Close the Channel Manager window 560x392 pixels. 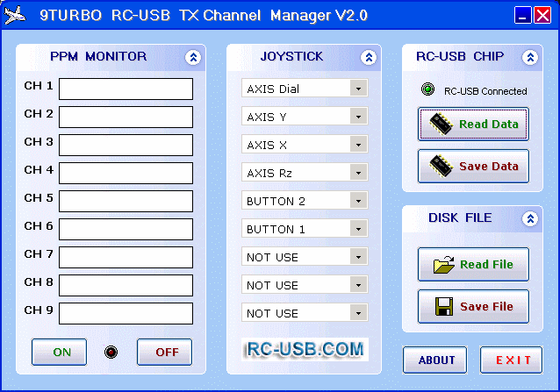tap(542, 15)
